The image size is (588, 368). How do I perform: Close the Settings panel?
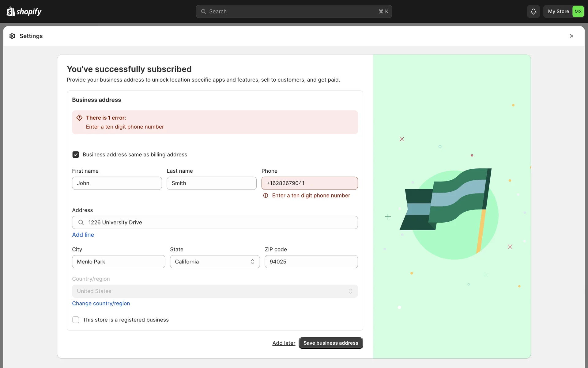coord(571,36)
